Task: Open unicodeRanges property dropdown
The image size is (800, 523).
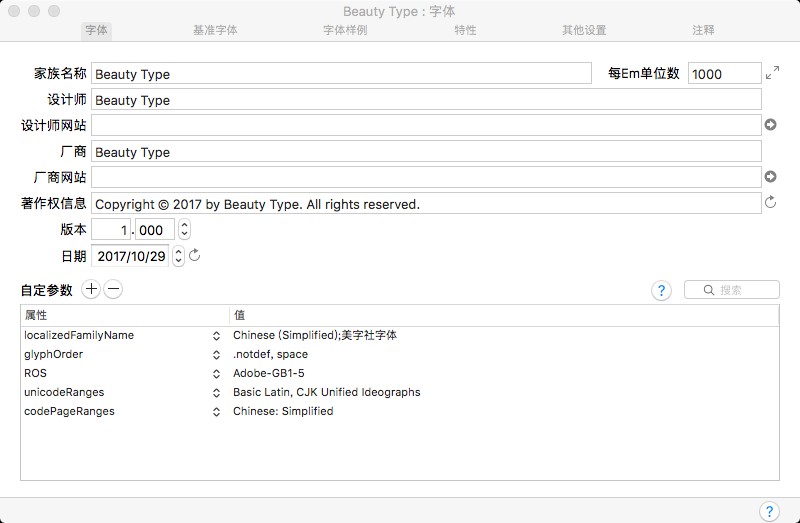Action: click(x=216, y=392)
